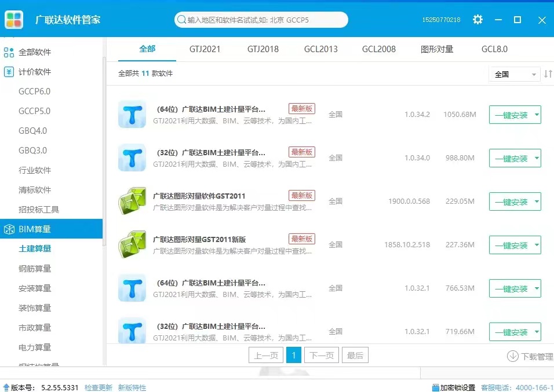Select GCCP6.0 in sidebar
This screenshot has width=554, height=392.
pos(34,91)
